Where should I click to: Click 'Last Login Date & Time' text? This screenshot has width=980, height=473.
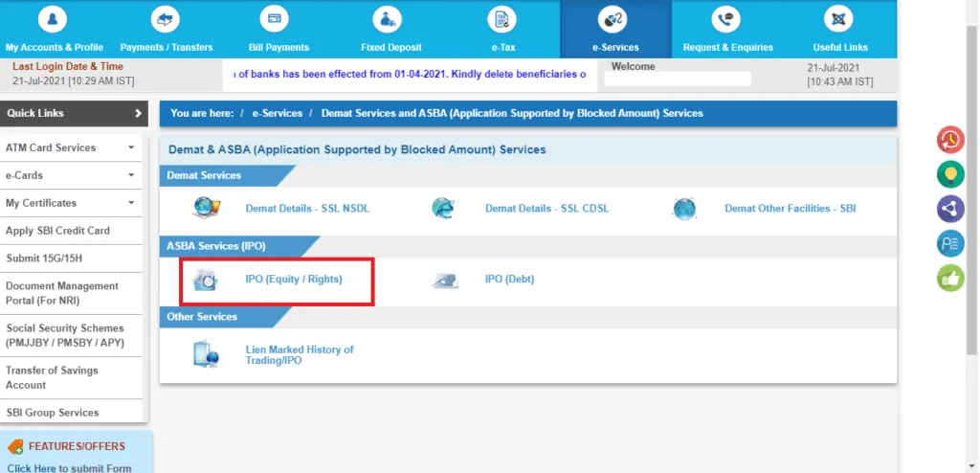click(x=68, y=66)
